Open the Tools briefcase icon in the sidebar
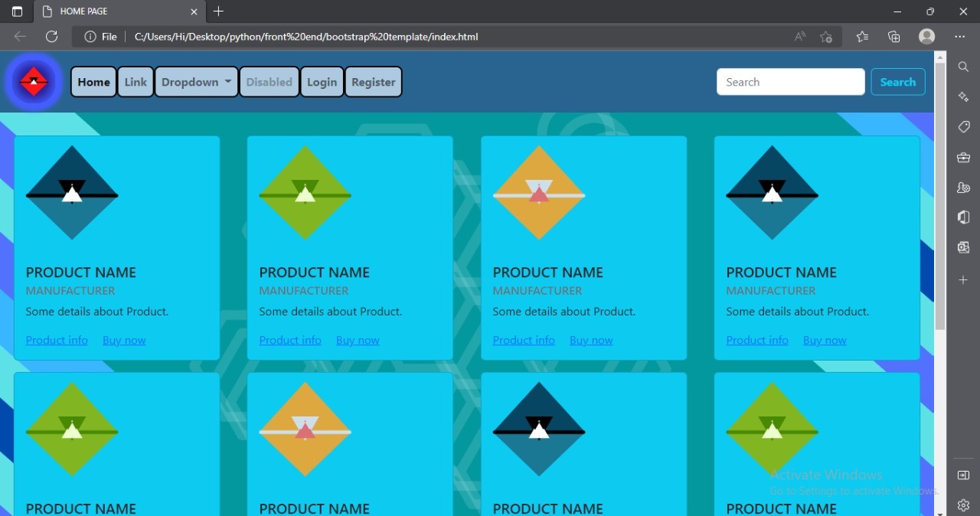This screenshot has width=980, height=516. click(x=963, y=158)
